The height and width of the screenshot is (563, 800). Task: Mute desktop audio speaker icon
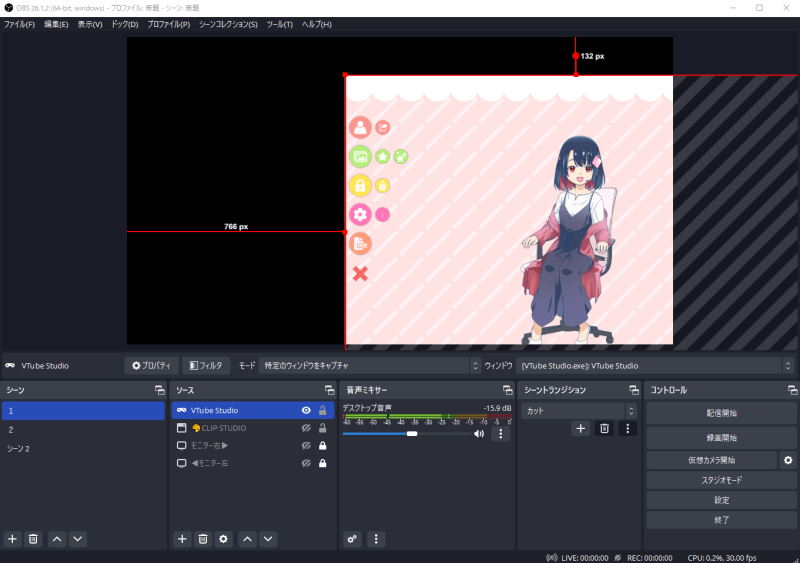tap(479, 434)
